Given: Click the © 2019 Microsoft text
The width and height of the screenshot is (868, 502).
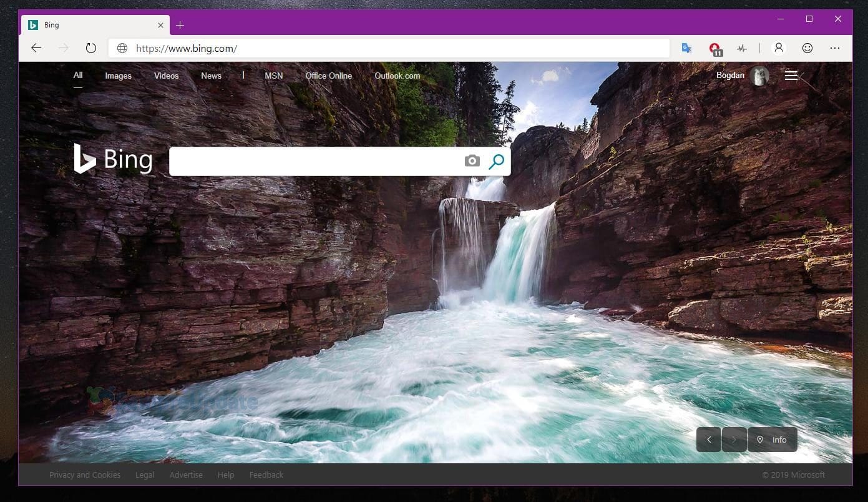Looking at the screenshot, I should [x=794, y=475].
